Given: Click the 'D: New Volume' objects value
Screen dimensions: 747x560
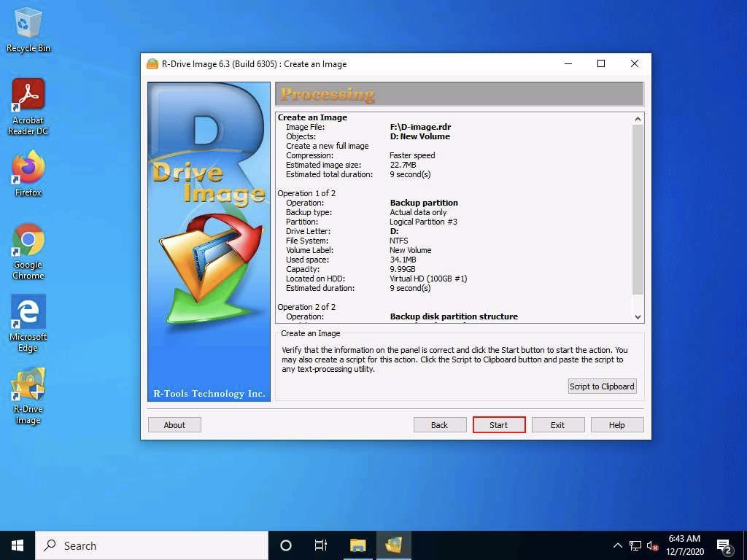Looking at the screenshot, I should pyautogui.click(x=419, y=136).
